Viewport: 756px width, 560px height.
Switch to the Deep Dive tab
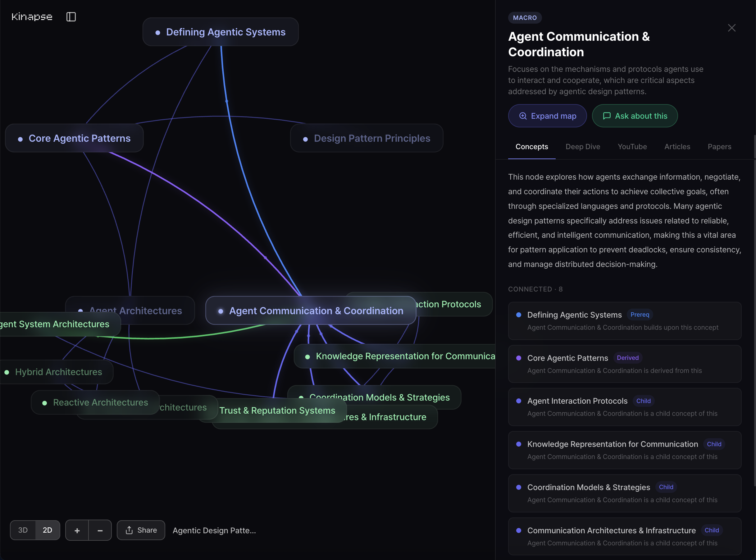(583, 146)
